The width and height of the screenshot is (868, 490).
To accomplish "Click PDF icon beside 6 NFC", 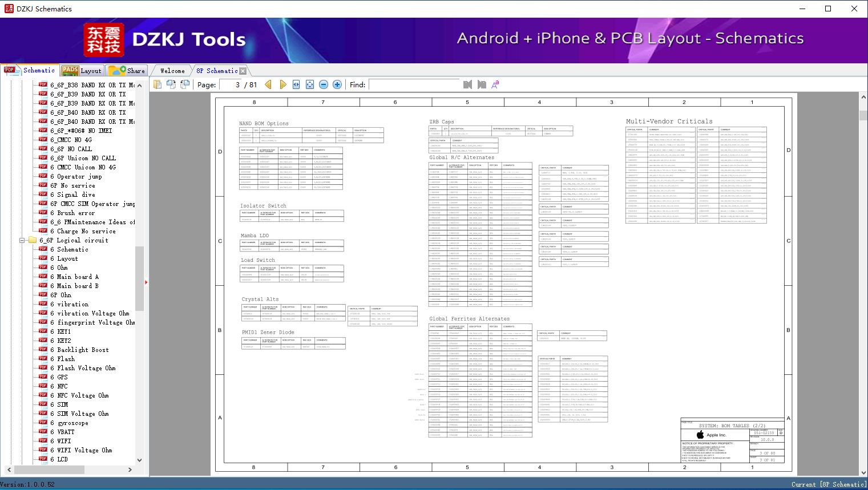I will 43,386.
